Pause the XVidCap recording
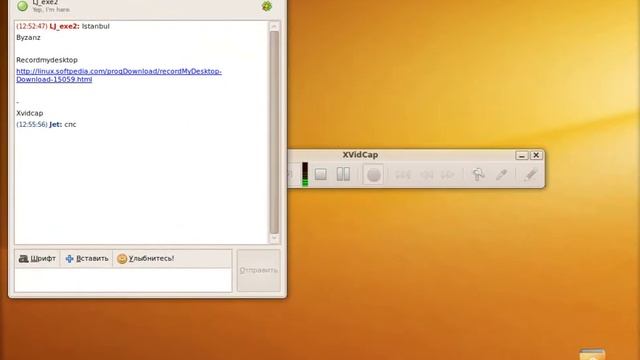 pyautogui.click(x=343, y=174)
